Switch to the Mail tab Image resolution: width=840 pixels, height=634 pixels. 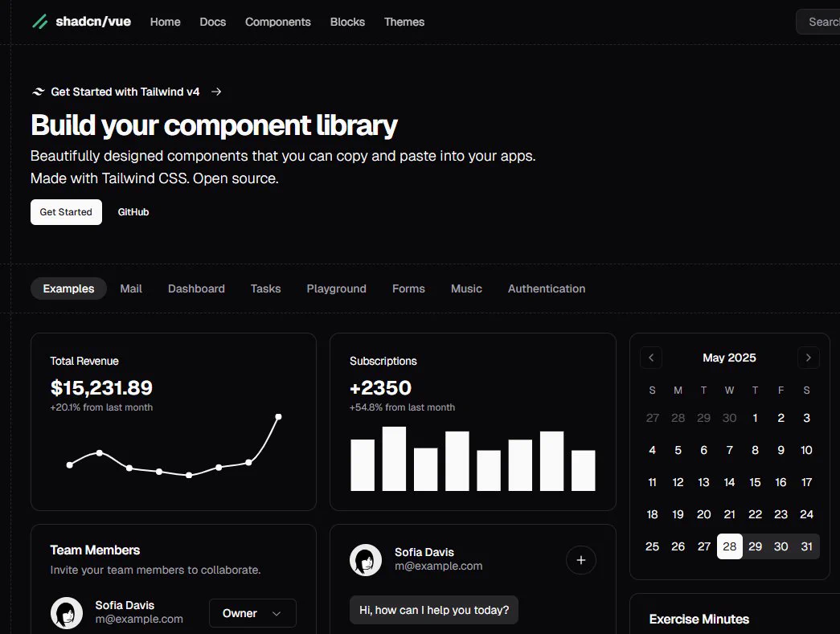131,288
